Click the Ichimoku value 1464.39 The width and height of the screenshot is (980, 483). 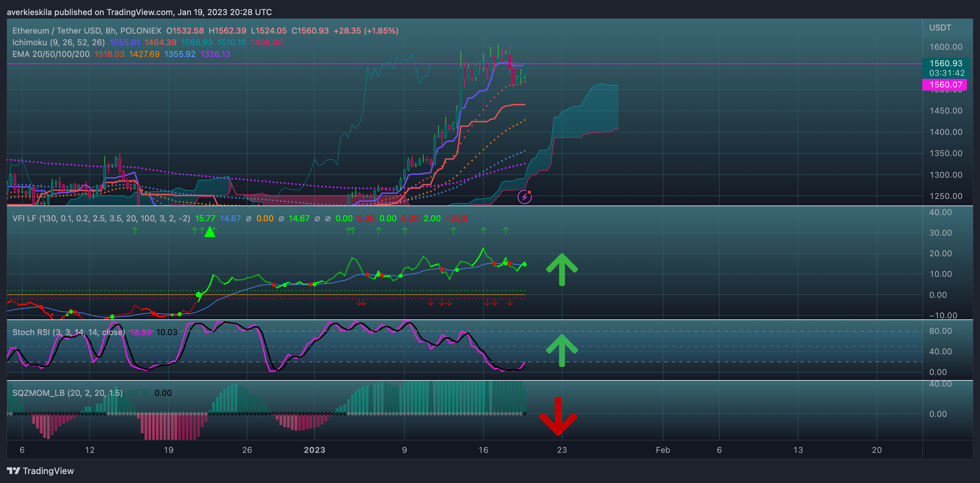pyautogui.click(x=160, y=42)
